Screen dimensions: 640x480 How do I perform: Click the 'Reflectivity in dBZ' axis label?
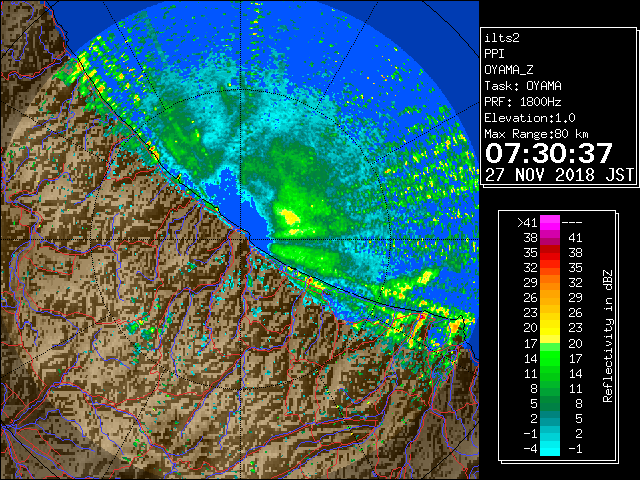(608, 336)
